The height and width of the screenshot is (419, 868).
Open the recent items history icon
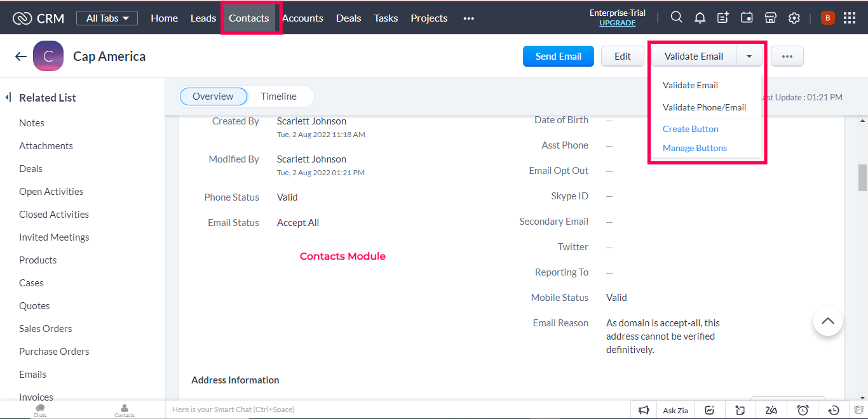point(834,410)
